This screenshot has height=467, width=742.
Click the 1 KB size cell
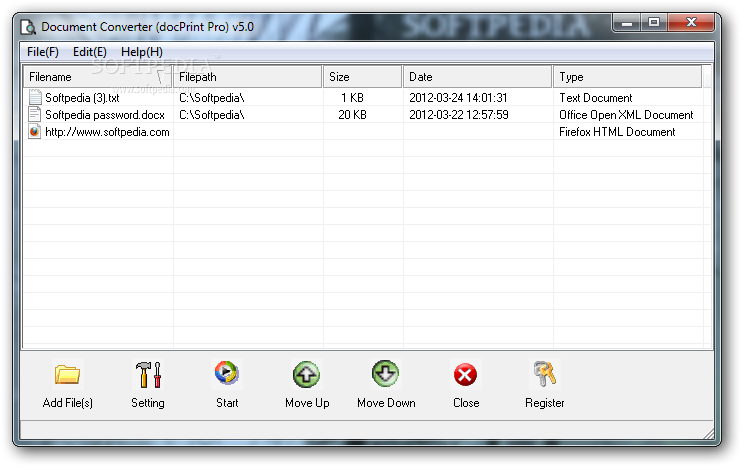pyautogui.click(x=352, y=98)
